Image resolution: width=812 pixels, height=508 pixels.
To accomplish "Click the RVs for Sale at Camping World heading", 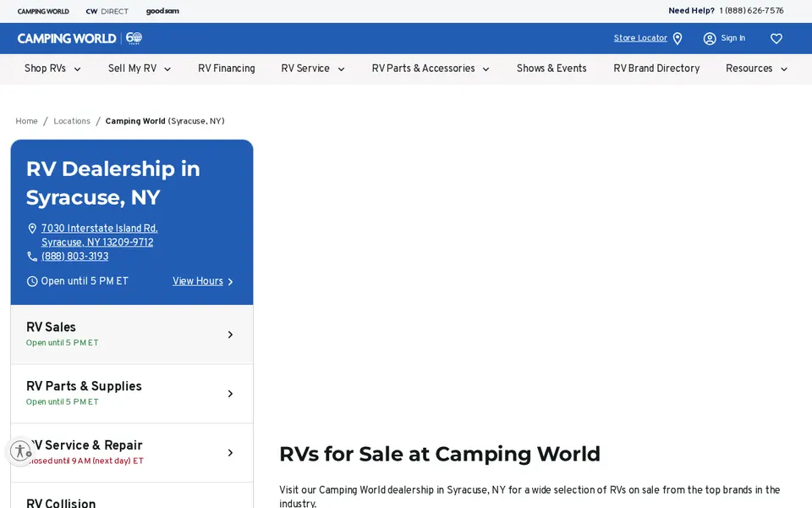I will tap(440, 454).
